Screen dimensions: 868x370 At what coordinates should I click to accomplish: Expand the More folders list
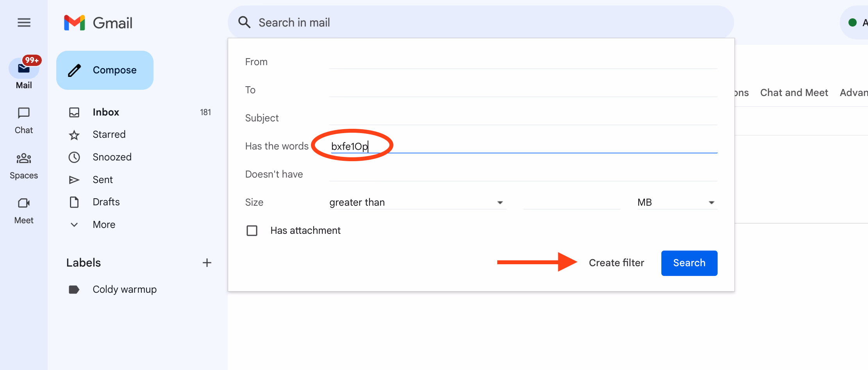pos(104,224)
